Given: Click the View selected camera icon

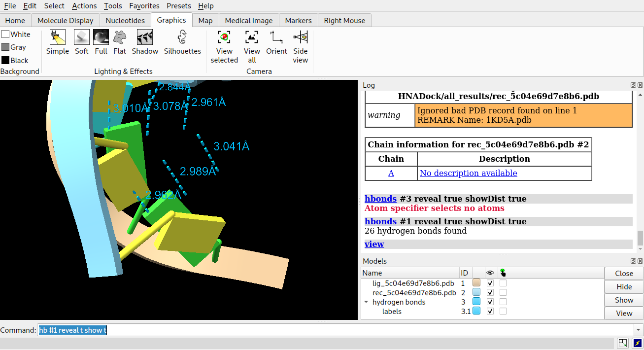Looking at the screenshot, I should (224, 37).
